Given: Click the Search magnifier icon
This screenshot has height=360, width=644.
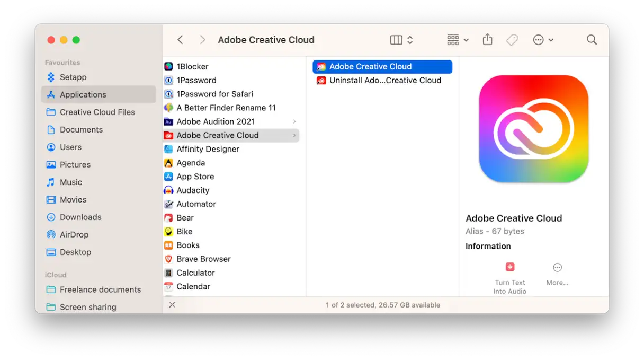Looking at the screenshot, I should point(592,40).
